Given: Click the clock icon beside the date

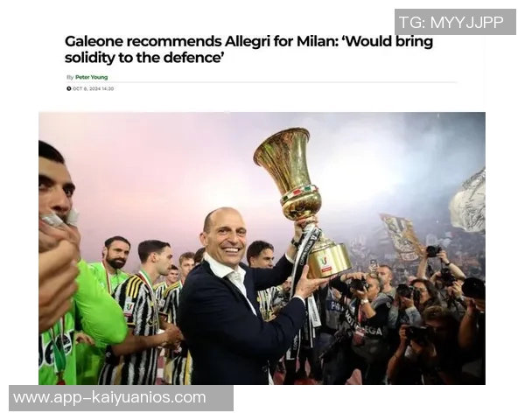Looking at the screenshot, I should coord(68,88).
